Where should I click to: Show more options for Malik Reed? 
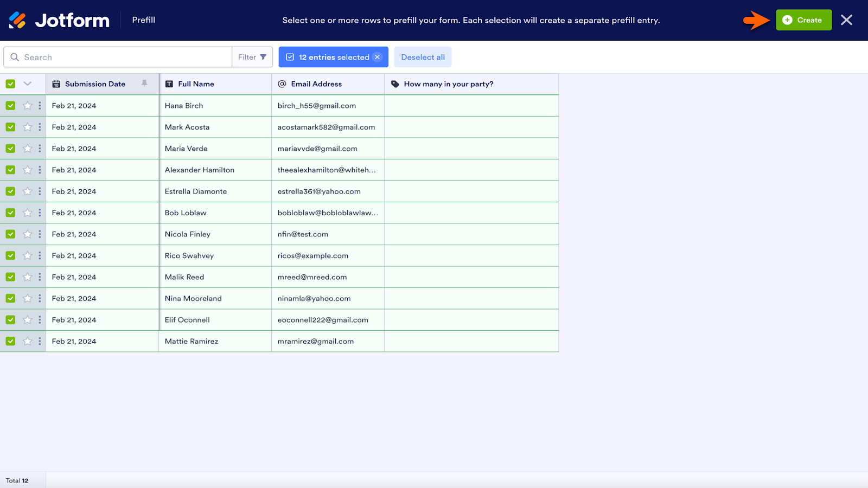coord(40,277)
